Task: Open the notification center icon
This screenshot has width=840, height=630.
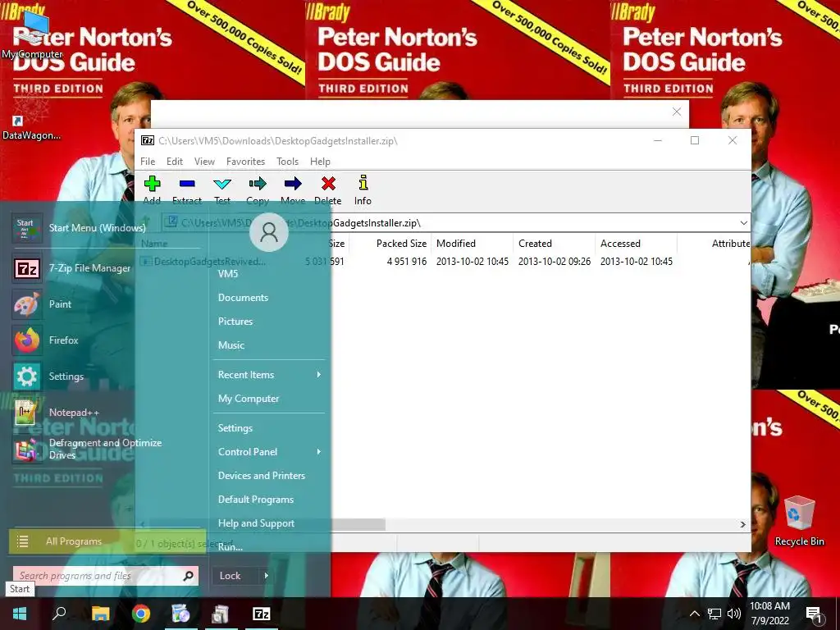Action: [814, 614]
